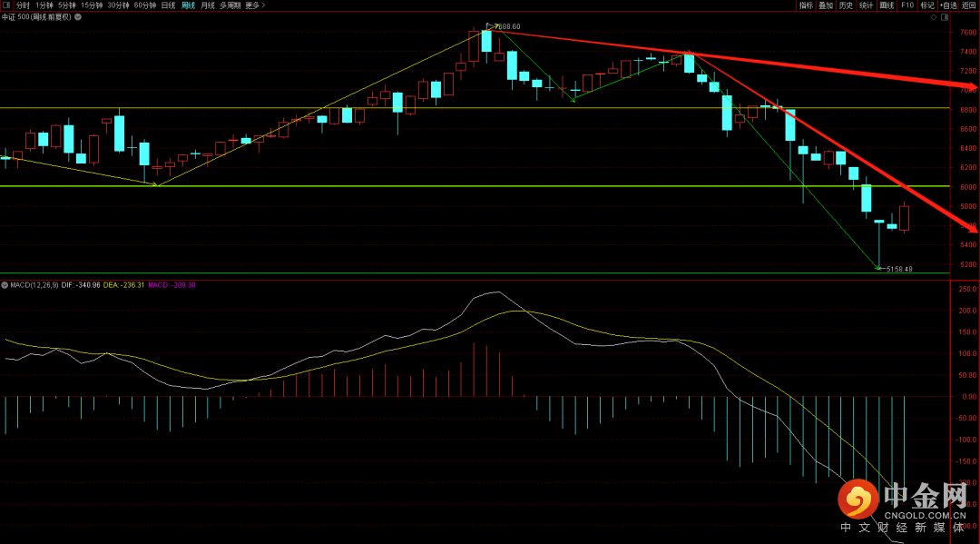980x544 pixels.
Task: Open the 指标 indicators button
Action: pyautogui.click(x=806, y=5)
